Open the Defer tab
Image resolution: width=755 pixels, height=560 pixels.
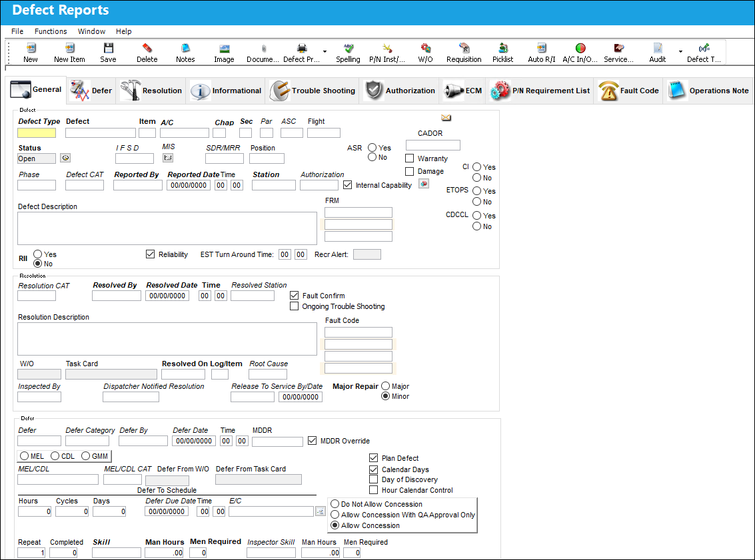(91, 91)
